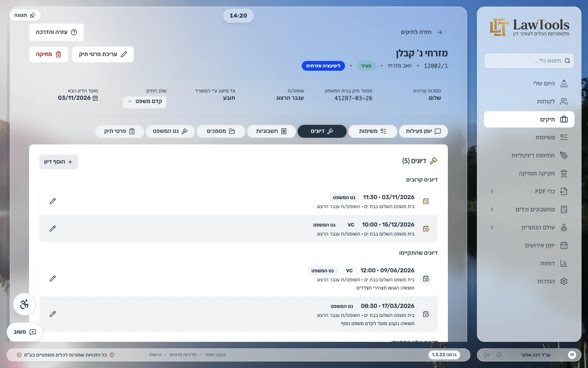
Task: Open 'חקיקה ופסיקה' legislation section
Action: point(529,173)
